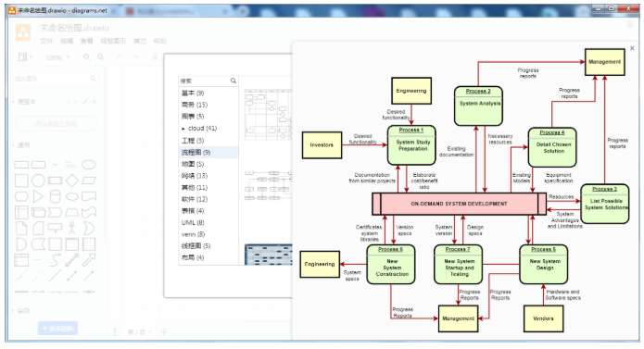Select the UML (8) template category
The width and height of the screenshot is (644, 349).
coord(208,223)
